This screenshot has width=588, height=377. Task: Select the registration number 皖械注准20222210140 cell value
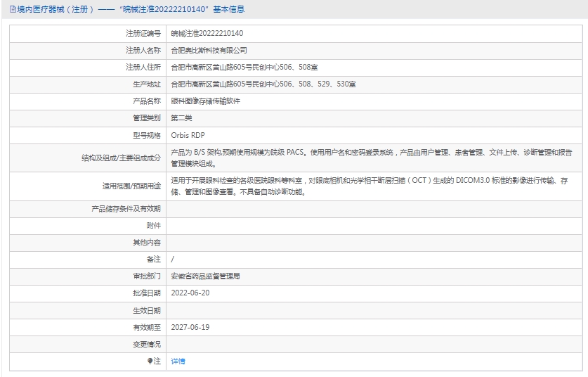point(207,33)
